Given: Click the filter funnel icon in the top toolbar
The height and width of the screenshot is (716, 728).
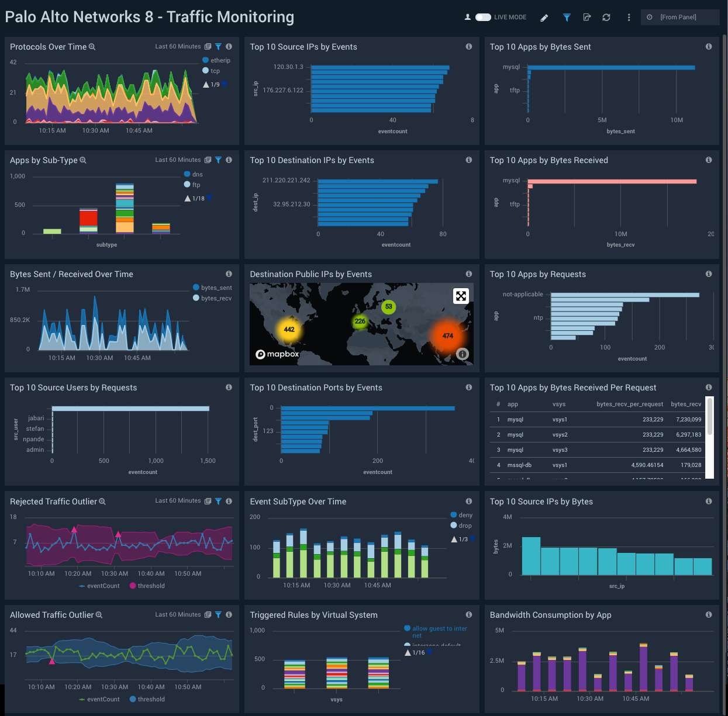Looking at the screenshot, I should click(567, 18).
